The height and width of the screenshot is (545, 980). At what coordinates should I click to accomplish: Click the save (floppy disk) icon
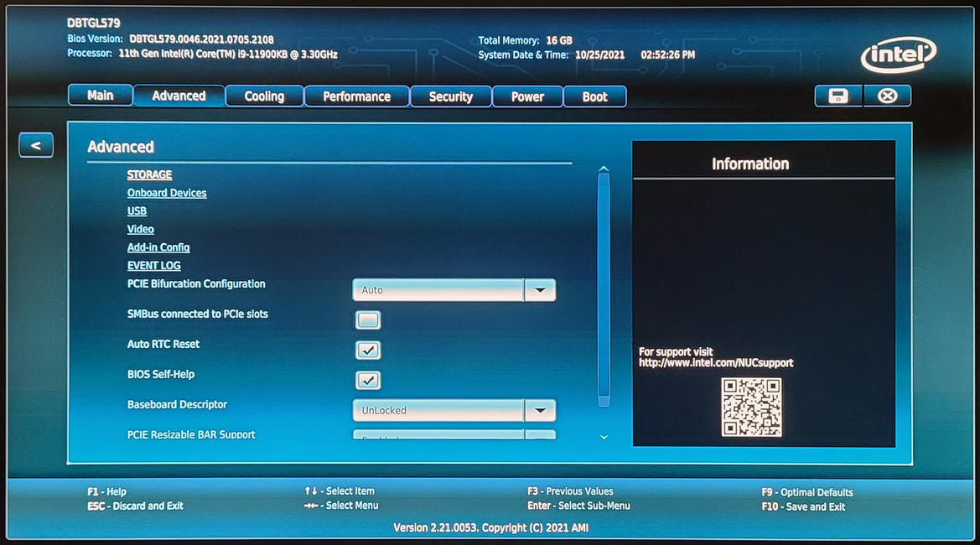click(838, 96)
